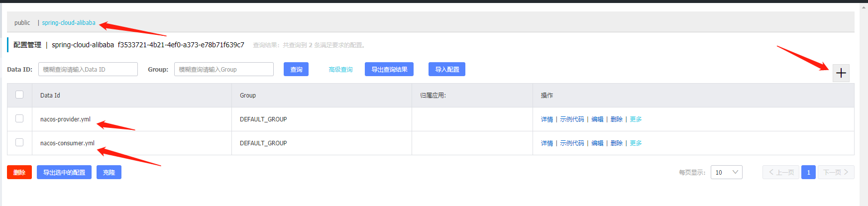Switch to the public namespace tab

[x=22, y=23]
